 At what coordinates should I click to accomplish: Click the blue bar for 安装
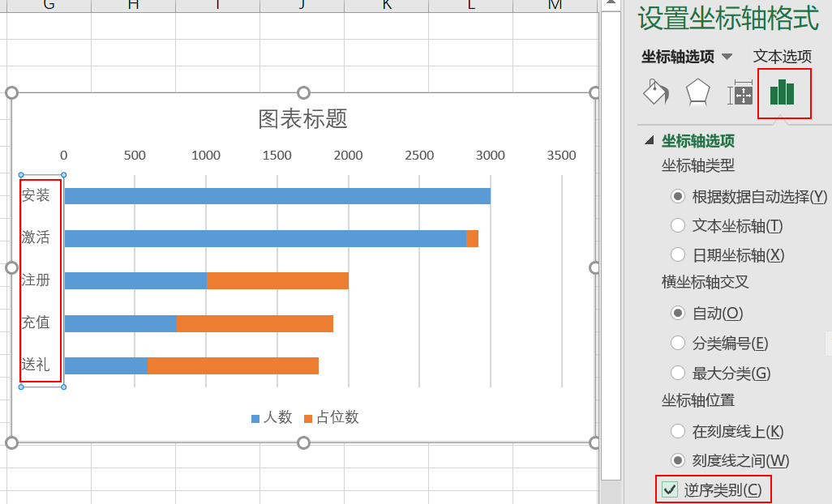pyautogui.click(x=277, y=196)
